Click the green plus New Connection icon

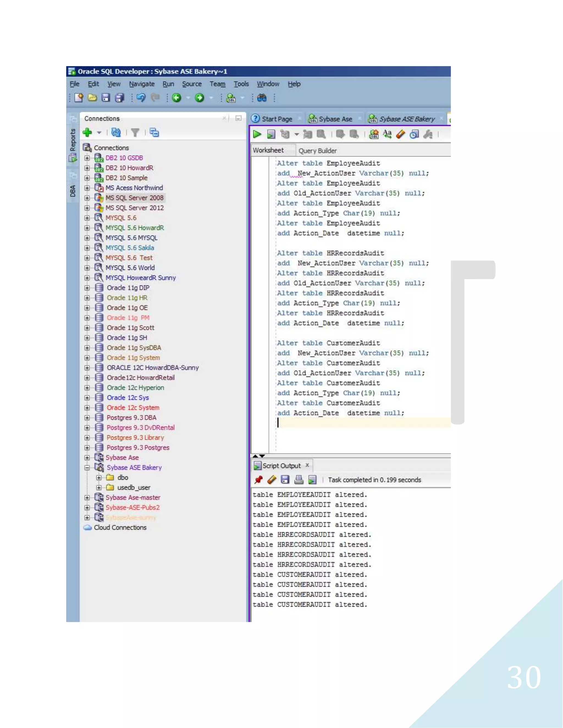click(87, 133)
